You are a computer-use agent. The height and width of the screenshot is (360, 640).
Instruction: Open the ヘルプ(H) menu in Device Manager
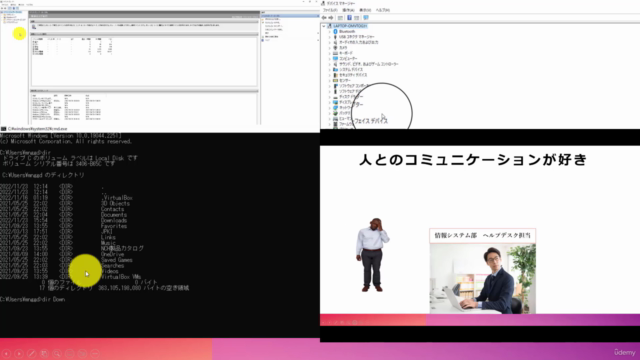point(383,10)
